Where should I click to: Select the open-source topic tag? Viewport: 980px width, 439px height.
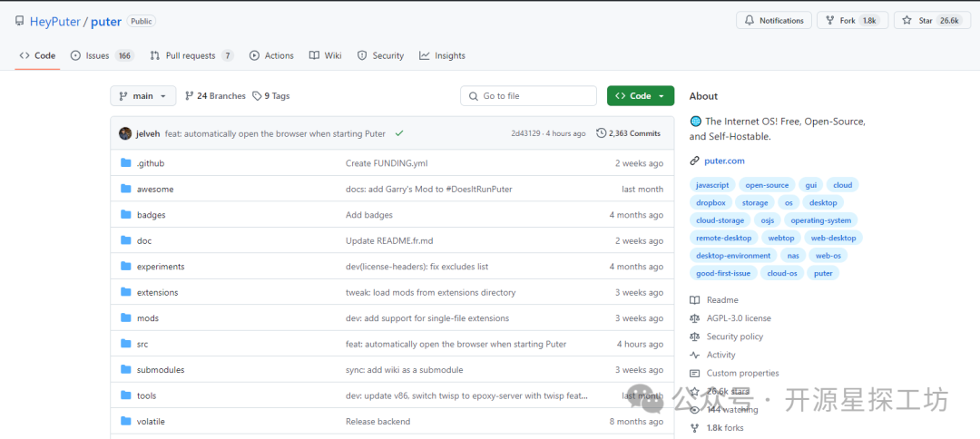click(x=767, y=185)
